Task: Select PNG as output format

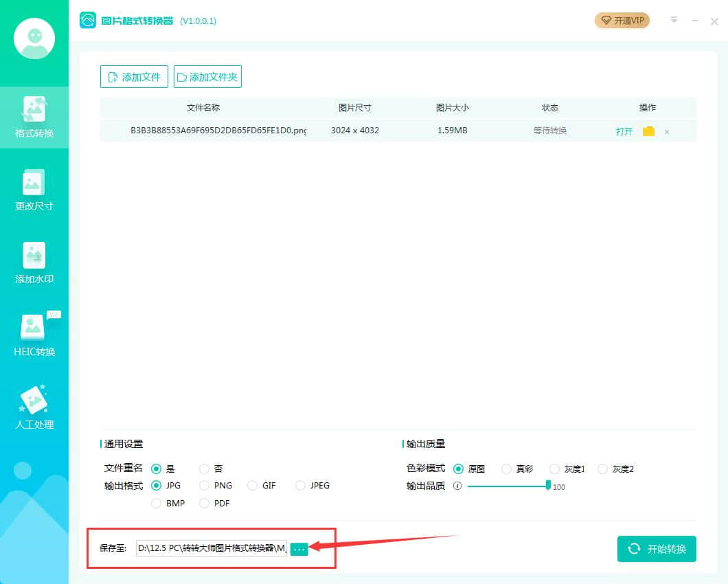Action: (204, 486)
